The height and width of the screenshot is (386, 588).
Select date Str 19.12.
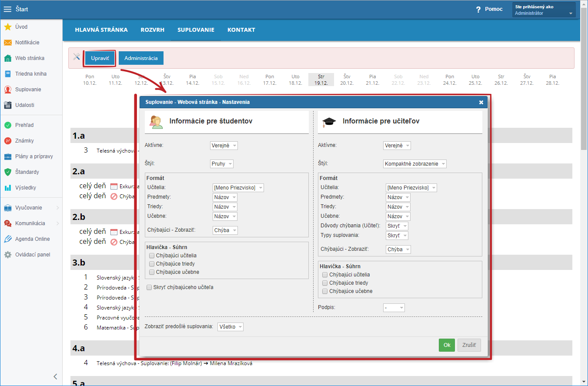(321, 80)
